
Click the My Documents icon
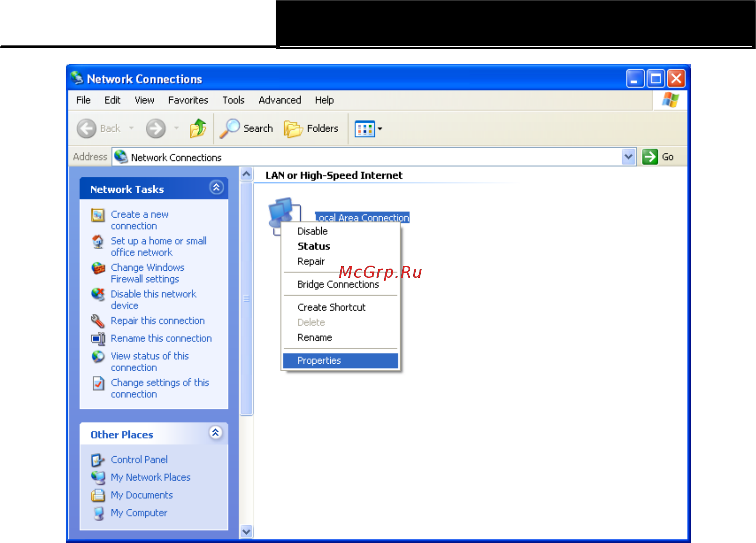coord(98,495)
